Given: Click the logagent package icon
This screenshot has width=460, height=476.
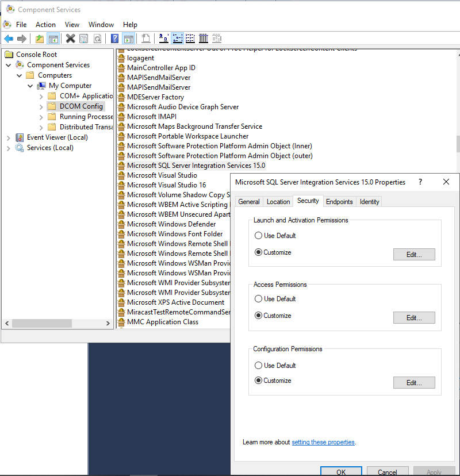Looking at the screenshot, I should (x=121, y=58).
